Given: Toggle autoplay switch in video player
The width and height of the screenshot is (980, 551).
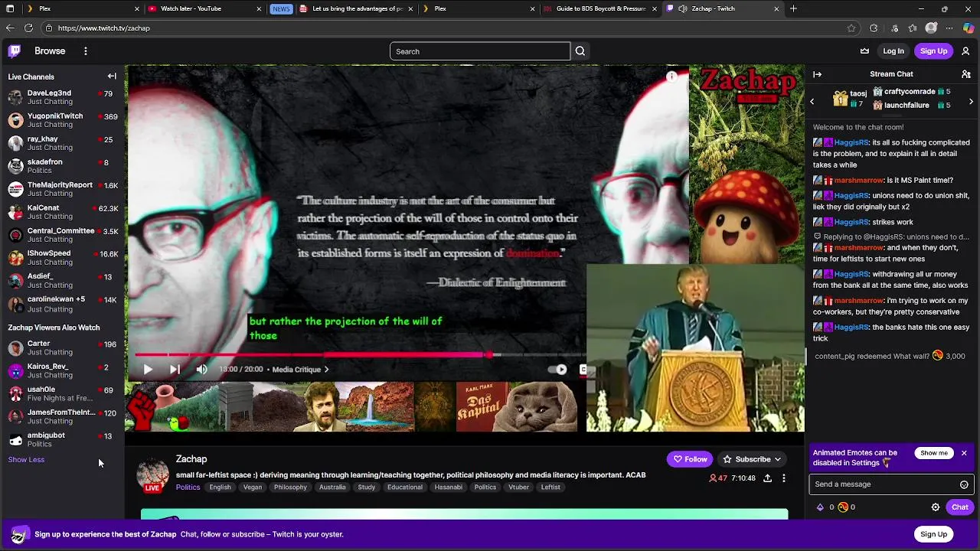Looking at the screenshot, I should click(558, 370).
